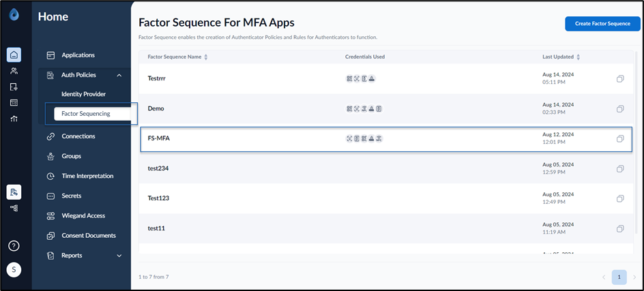
Task: Click the Credentials Used column header
Action: 365,57
